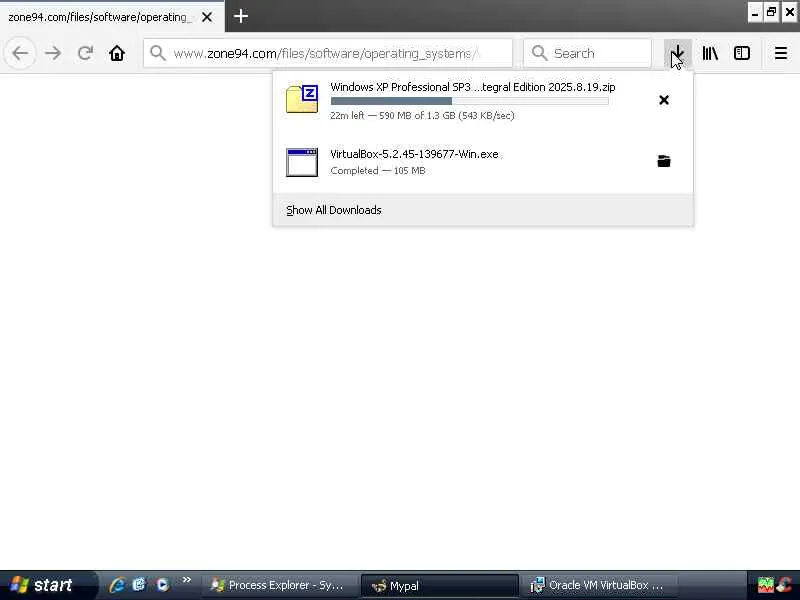800x600 pixels.
Task: Click the VirtualBox exe file icon
Action: pyautogui.click(x=302, y=162)
